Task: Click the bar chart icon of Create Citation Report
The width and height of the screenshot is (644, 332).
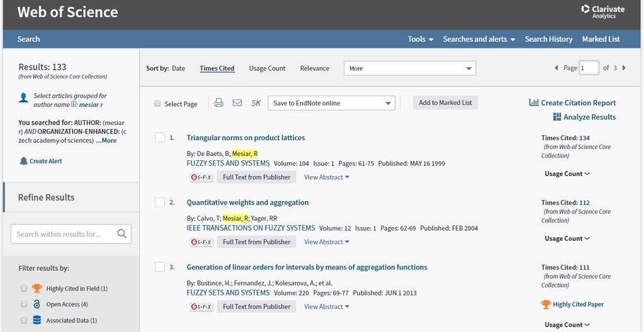Action: [x=534, y=102]
